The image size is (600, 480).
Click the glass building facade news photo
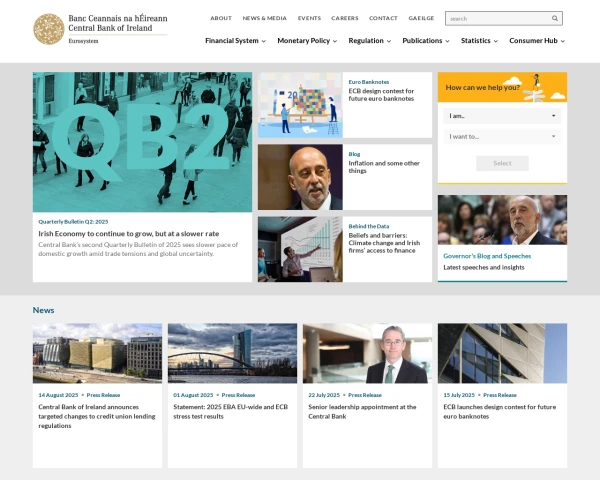click(502, 353)
